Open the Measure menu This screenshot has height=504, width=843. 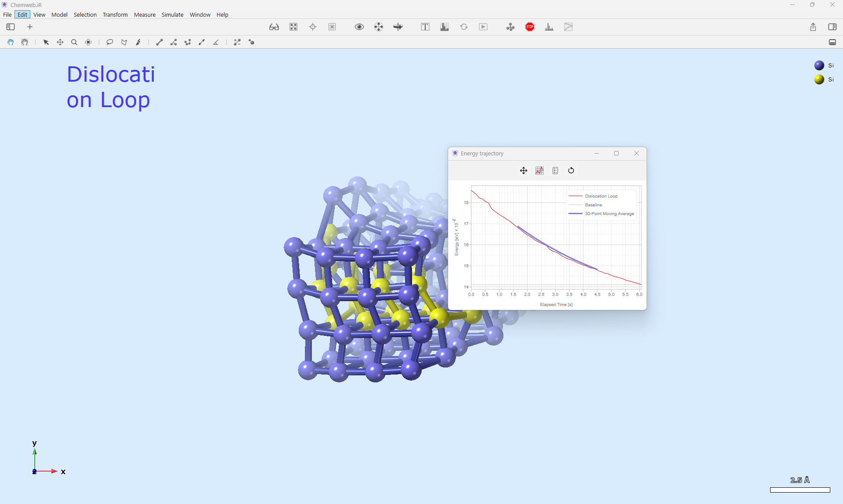click(x=145, y=14)
